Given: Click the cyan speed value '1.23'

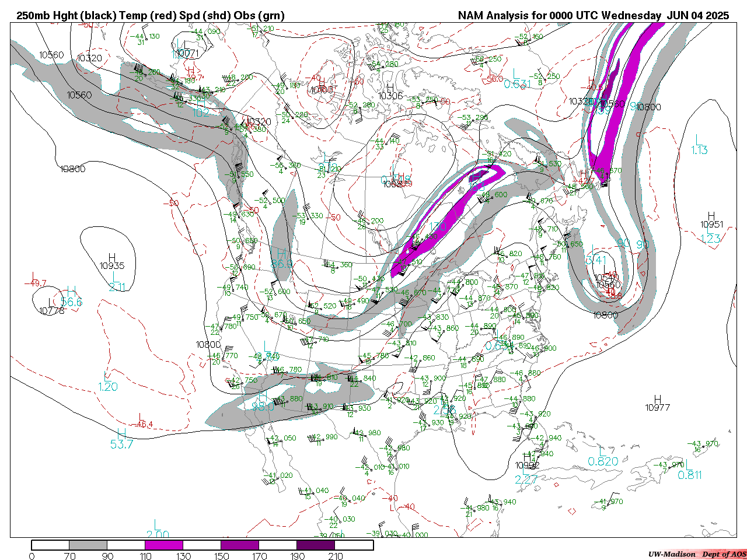Looking at the screenshot, I should [x=711, y=239].
